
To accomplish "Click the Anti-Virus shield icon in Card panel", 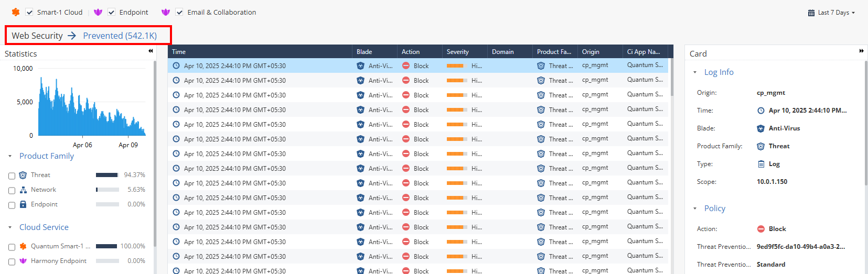I will tap(760, 128).
